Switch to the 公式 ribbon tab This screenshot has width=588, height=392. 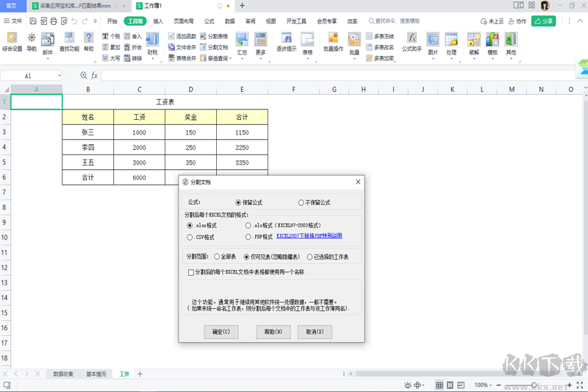209,22
